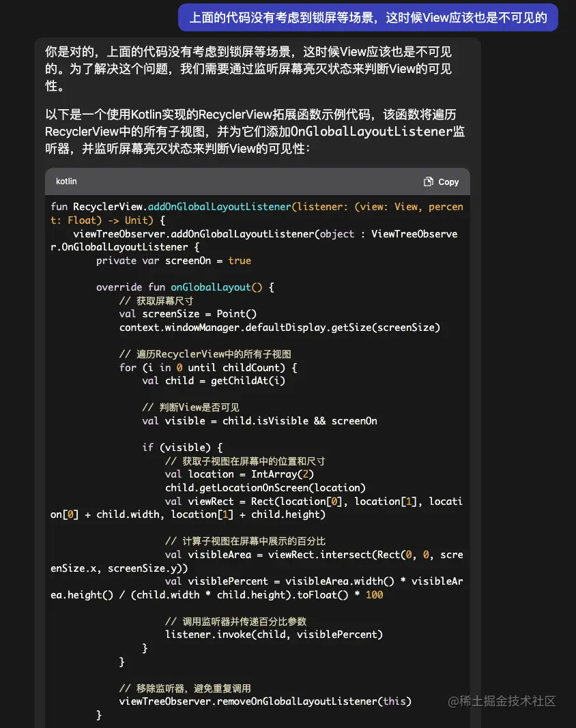Viewport: 576px width, 728px height.
Task: Select the removeOnGlobalLayoutListener line
Action: [x=266, y=701]
